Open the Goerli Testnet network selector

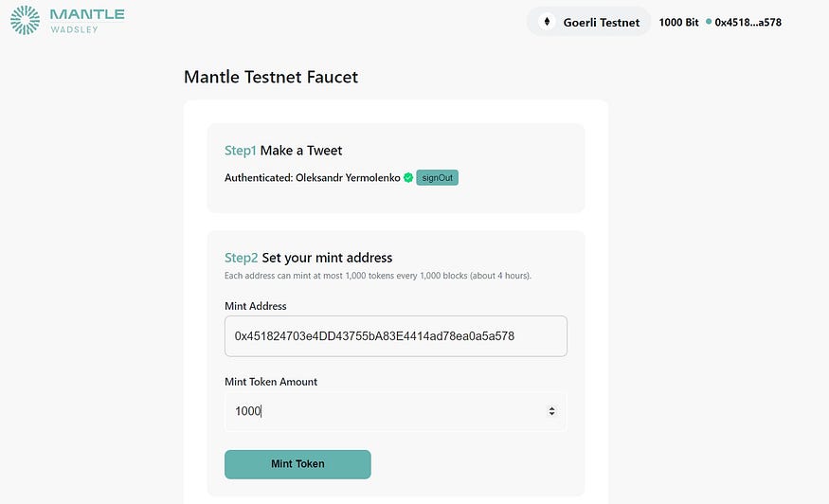click(588, 22)
